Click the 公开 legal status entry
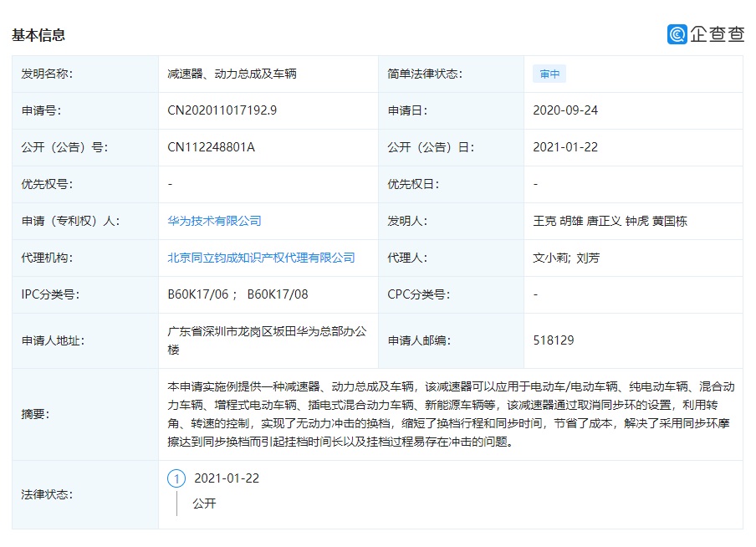The image size is (756, 547). 203,504
